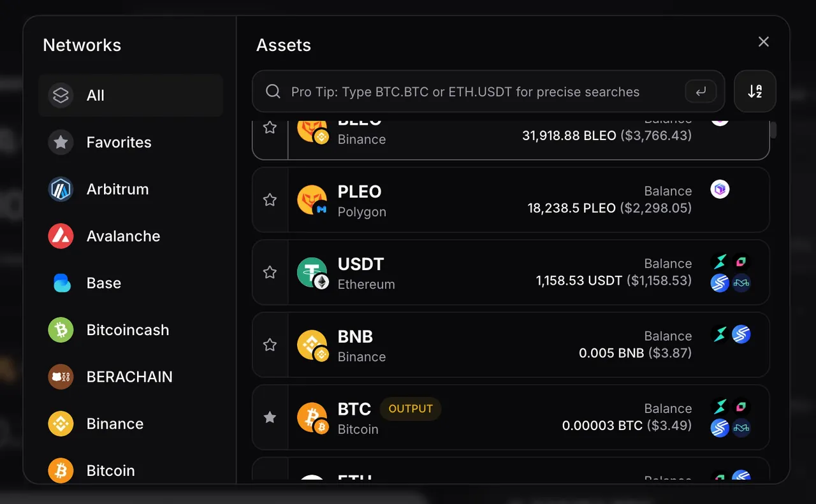
Task: Choose the BTC OUTPUT asset row
Action: click(511, 417)
